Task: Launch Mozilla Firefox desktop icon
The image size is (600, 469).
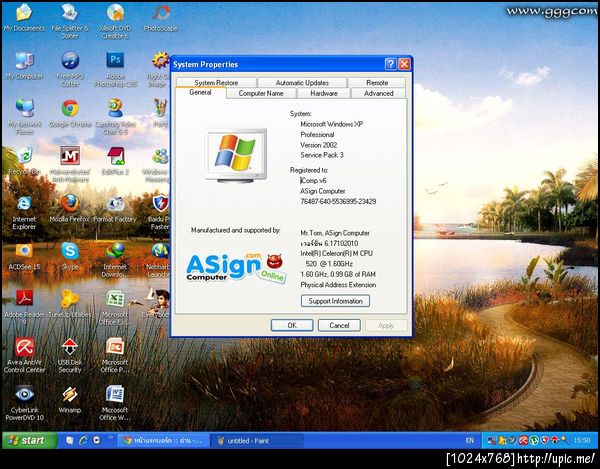Action: click(x=70, y=209)
